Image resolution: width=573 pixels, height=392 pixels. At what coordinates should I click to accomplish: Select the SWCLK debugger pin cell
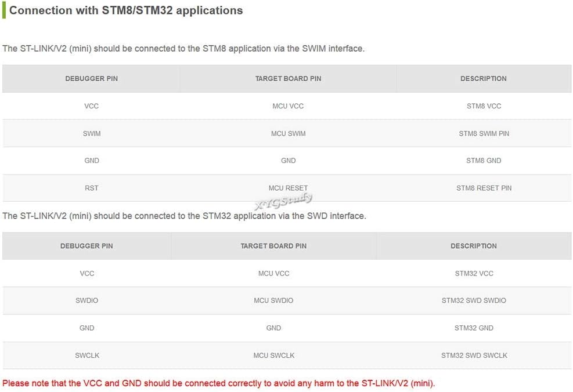click(x=87, y=355)
